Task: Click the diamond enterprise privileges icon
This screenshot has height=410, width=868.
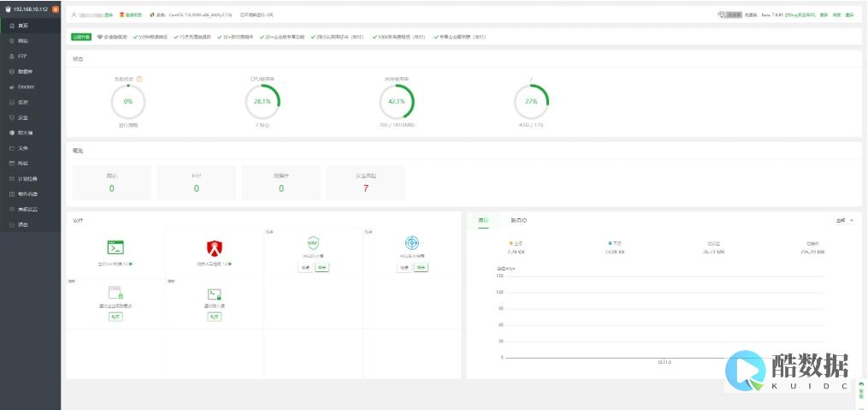Action: click(x=100, y=37)
